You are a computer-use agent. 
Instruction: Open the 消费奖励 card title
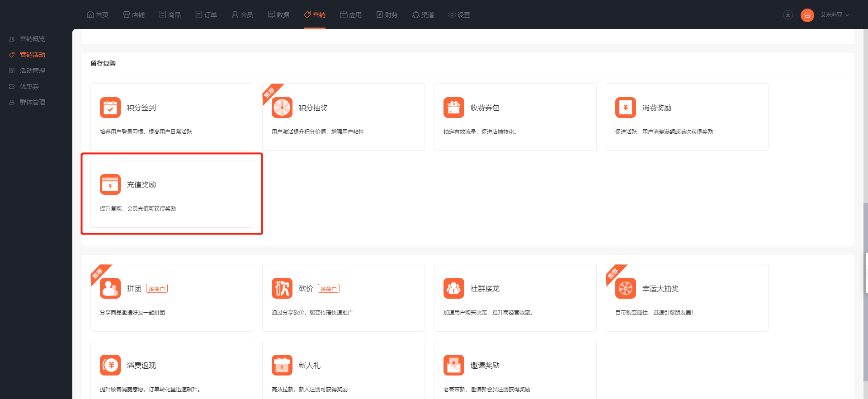657,108
